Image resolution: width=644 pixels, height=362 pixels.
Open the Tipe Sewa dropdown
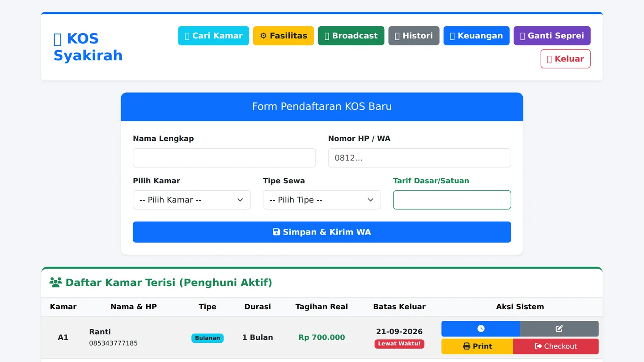[x=322, y=200]
